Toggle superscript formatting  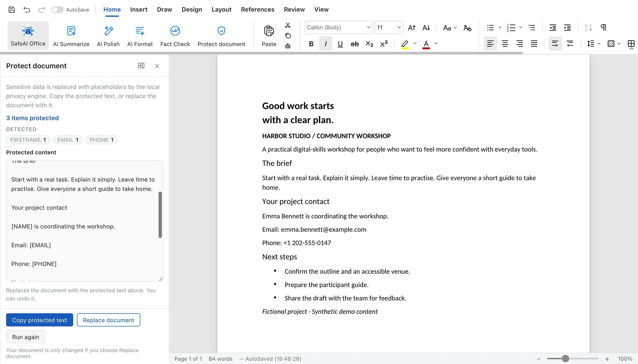tap(384, 44)
